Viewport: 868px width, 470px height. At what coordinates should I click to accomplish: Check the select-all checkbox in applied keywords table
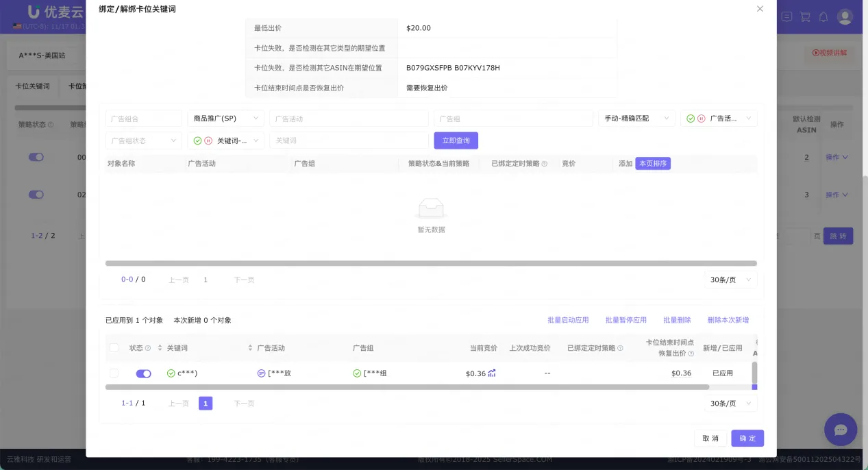tap(114, 347)
